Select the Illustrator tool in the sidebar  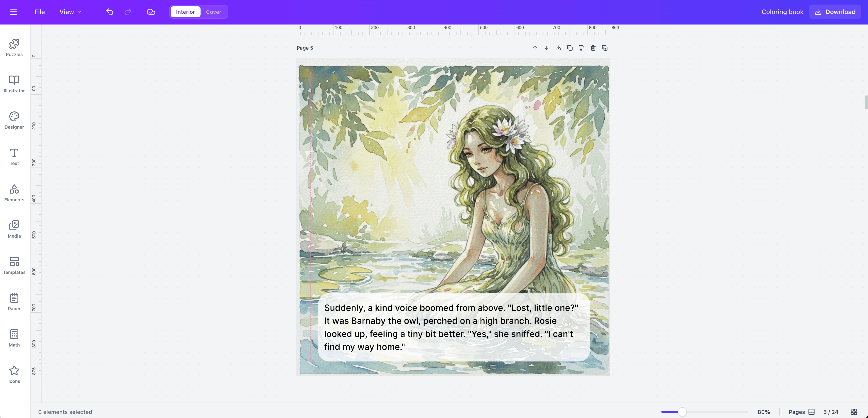coord(14,84)
